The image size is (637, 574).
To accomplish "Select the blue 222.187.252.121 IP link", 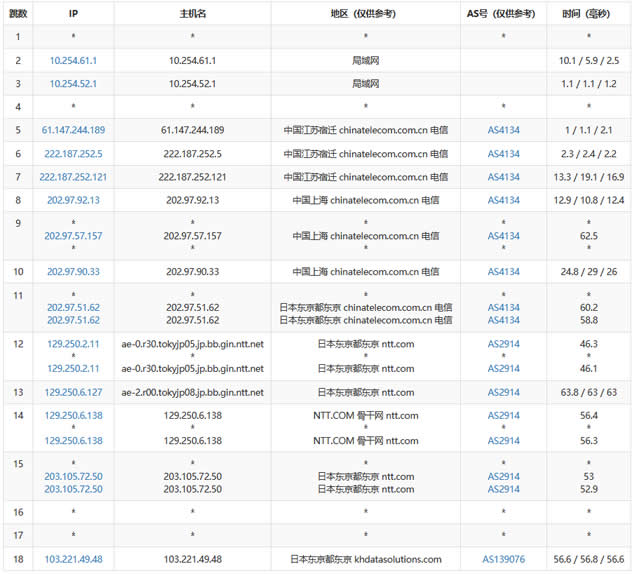I will coord(73,177).
